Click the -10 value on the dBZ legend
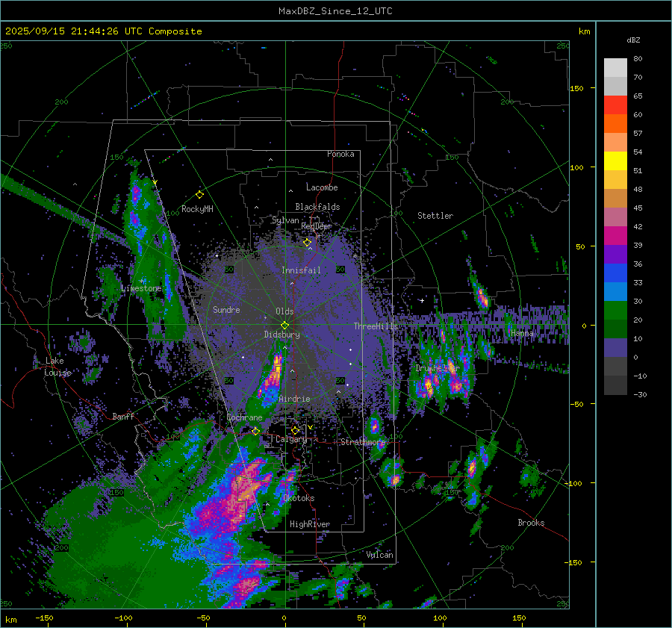The image size is (672, 628). (x=640, y=376)
